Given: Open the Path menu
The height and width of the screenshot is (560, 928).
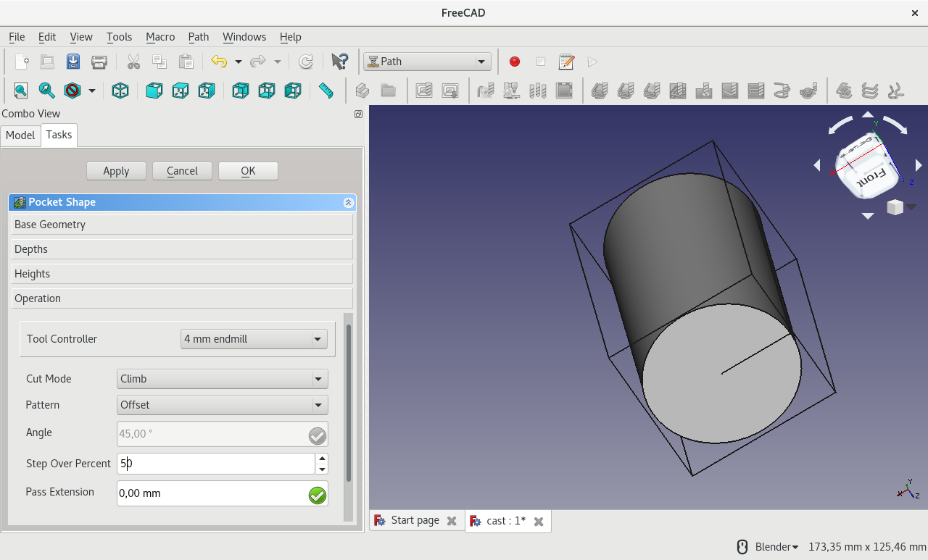Looking at the screenshot, I should click(x=198, y=37).
